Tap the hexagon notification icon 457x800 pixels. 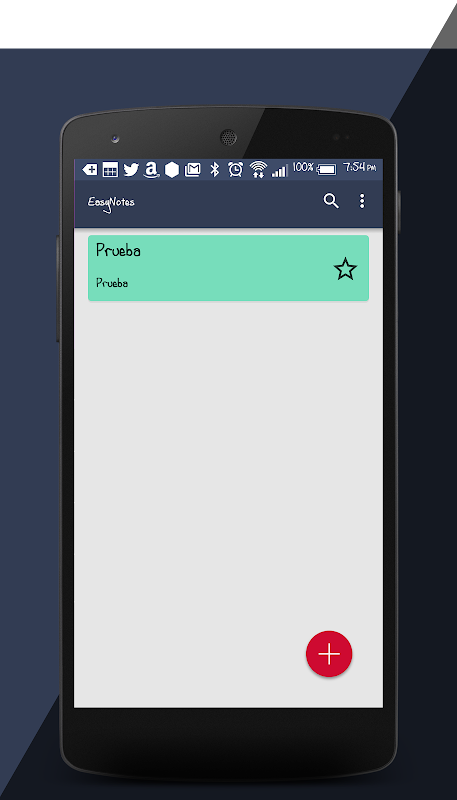tap(172, 169)
